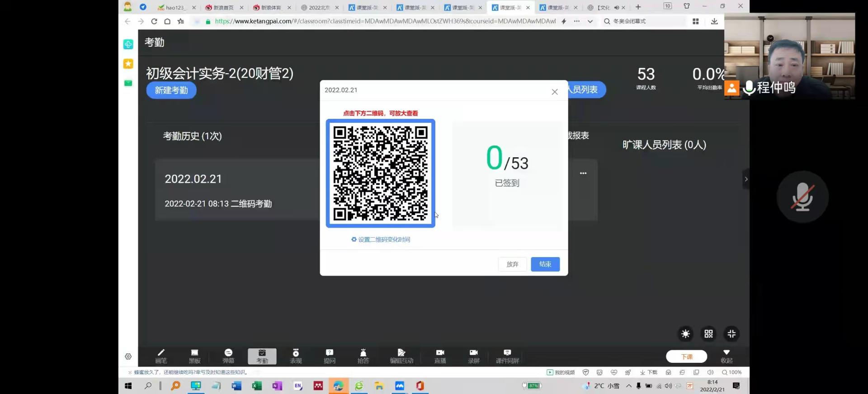Toggle the muted microphone button

802,197
